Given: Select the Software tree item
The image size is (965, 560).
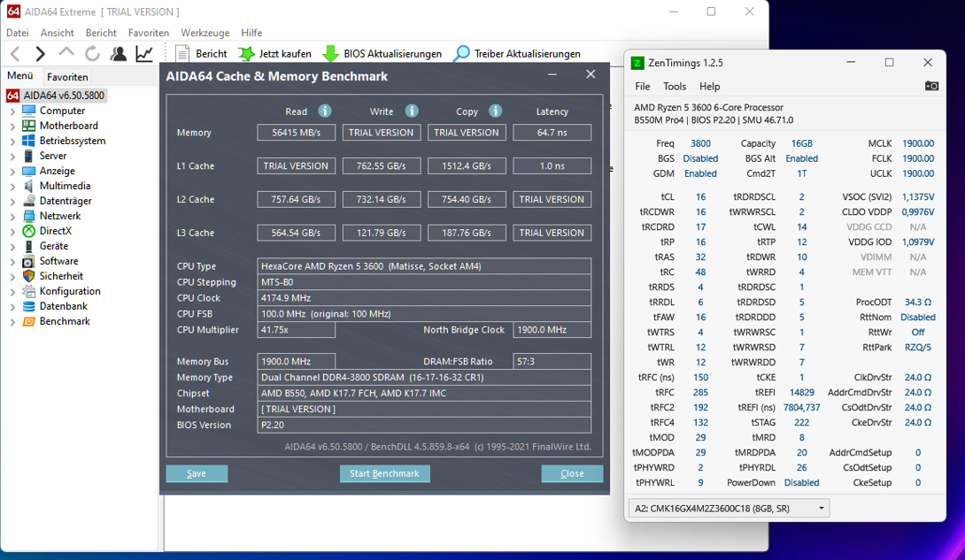Looking at the screenshot, I should click(59, 261).
